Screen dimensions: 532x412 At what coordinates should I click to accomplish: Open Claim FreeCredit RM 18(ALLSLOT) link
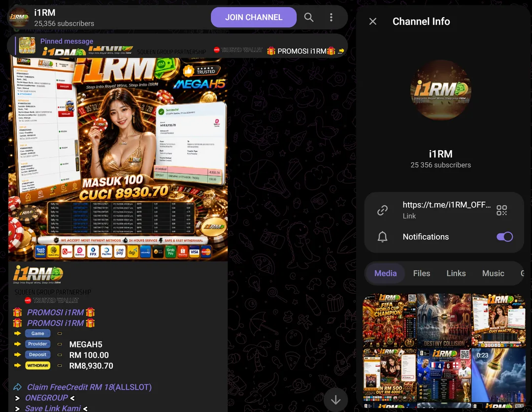[89, 387]
